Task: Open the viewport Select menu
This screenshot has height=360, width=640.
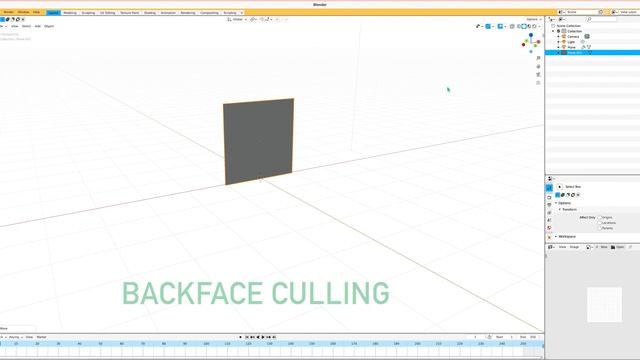Action: tap(26, 26)
